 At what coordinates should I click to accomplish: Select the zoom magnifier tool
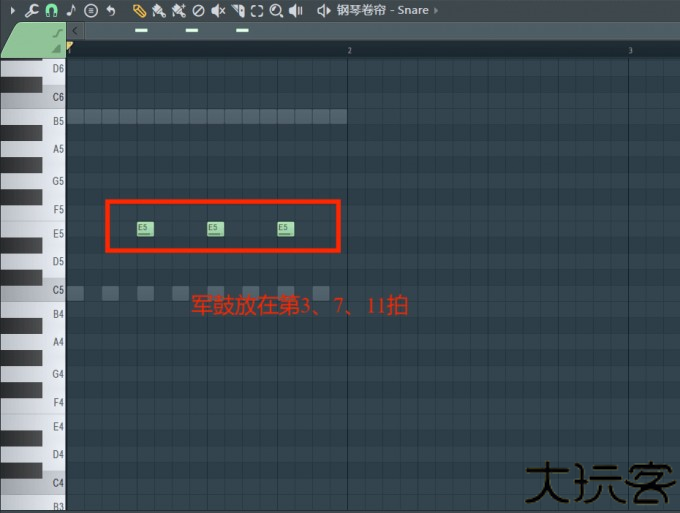[275, 10]
